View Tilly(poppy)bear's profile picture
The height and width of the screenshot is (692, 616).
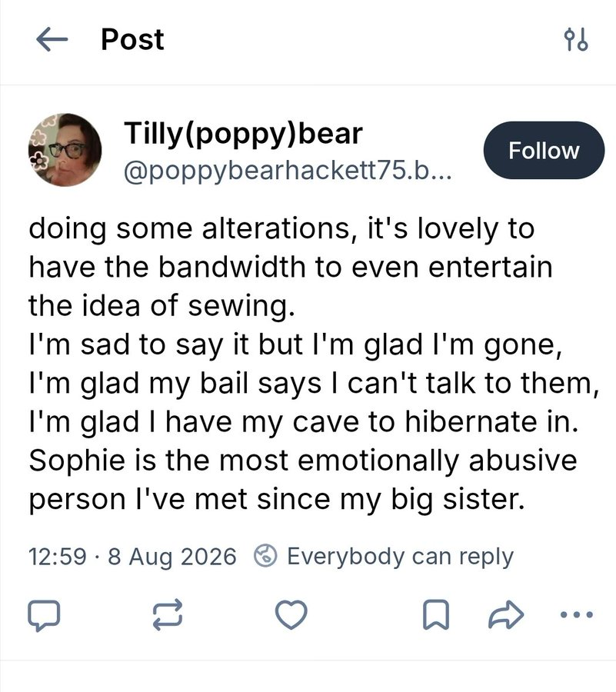point(65,150)
